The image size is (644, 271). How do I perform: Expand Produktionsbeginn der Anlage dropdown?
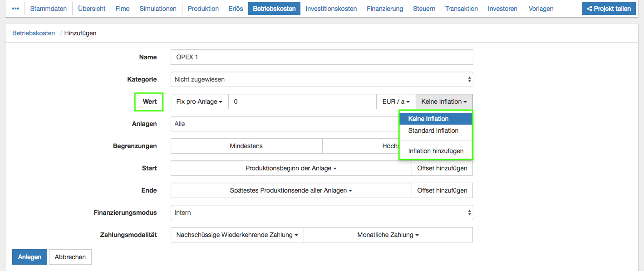[291, 168]
